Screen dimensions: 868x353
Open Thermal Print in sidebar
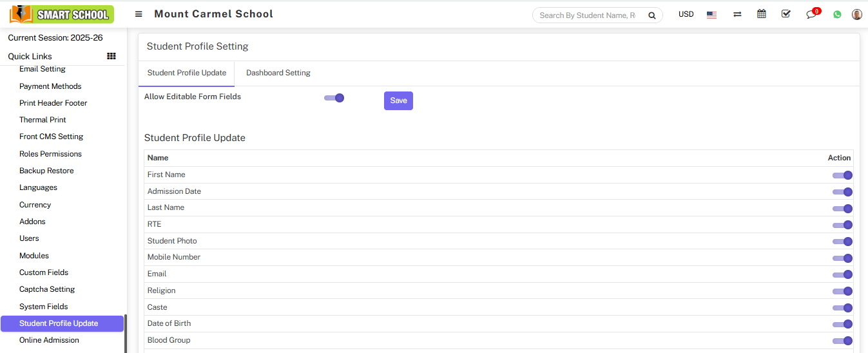43,120
